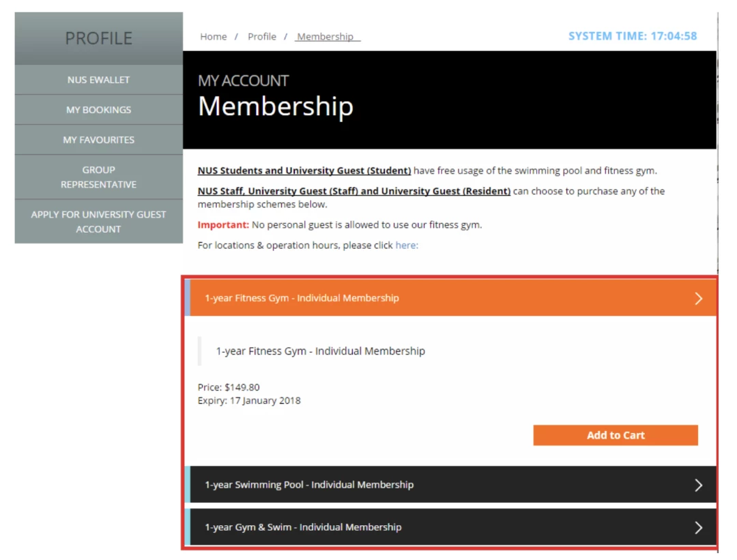Go to My Bookings in sidebar

[x=99, y=109]
